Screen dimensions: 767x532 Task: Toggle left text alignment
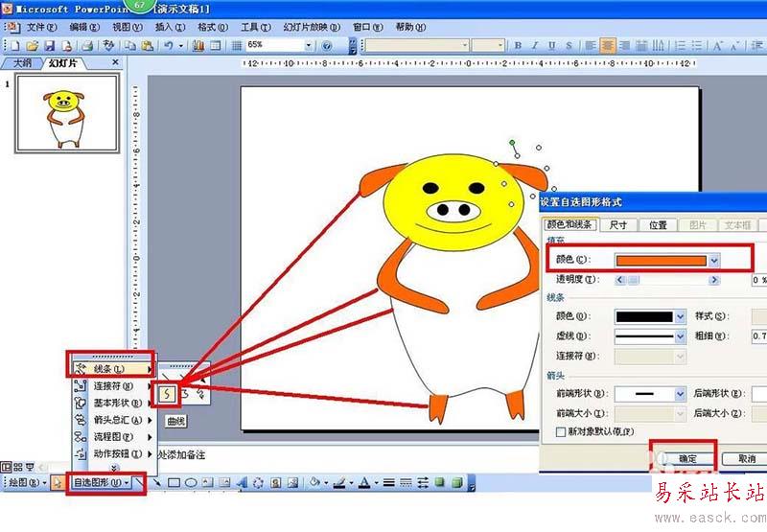[x=591, y=45]
